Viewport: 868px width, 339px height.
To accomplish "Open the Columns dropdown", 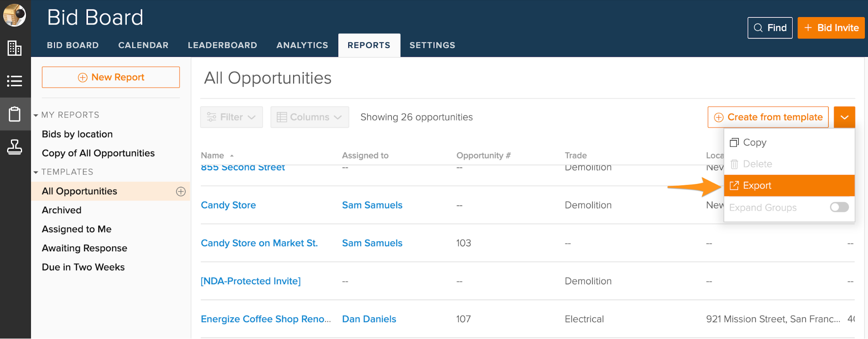I will tap(310, 117).
